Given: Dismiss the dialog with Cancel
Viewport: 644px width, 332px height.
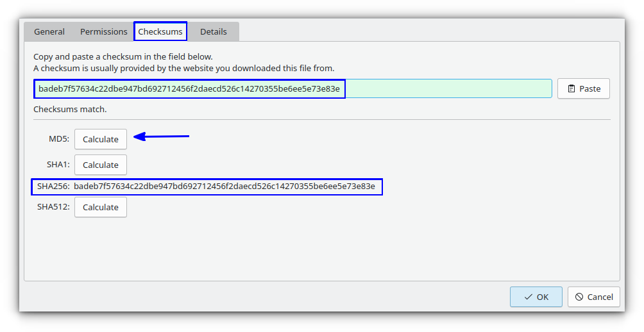Looking at the screenshot, I should 594,297.
